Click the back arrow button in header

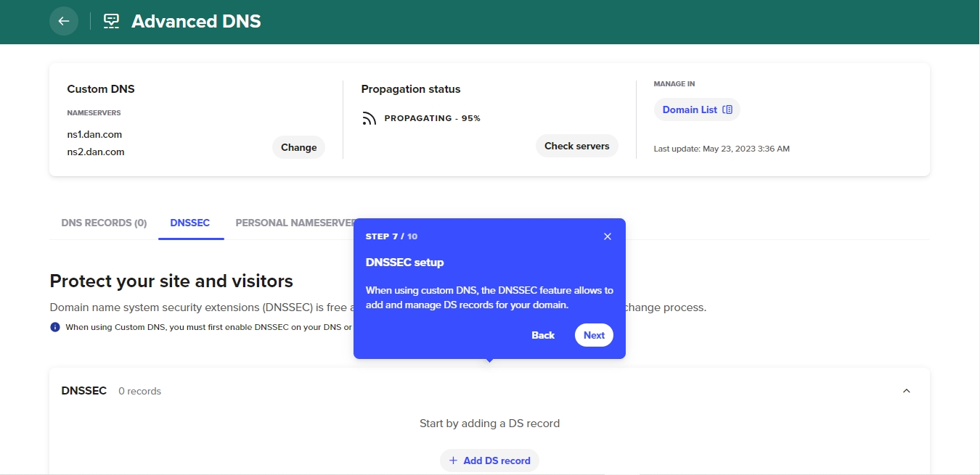64,21
